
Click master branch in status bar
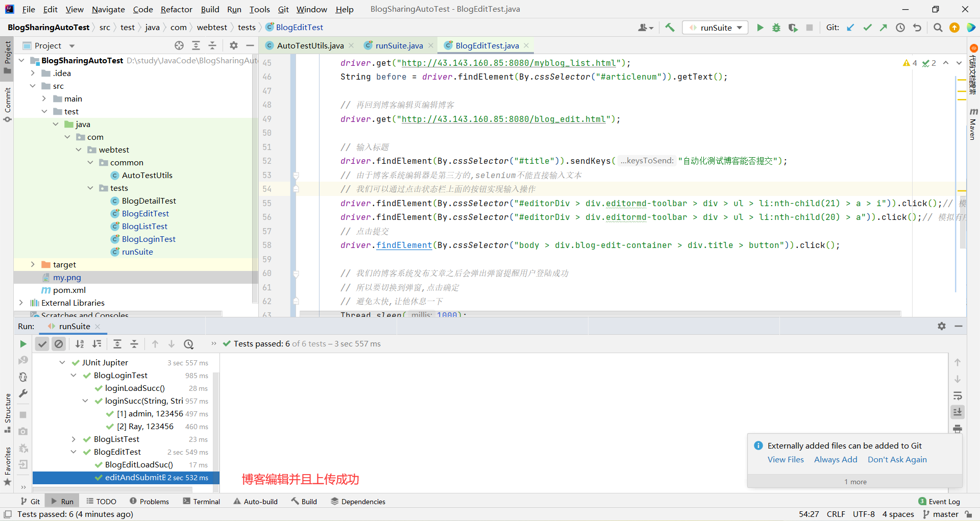pyautogui.click(x=941, y=514)
